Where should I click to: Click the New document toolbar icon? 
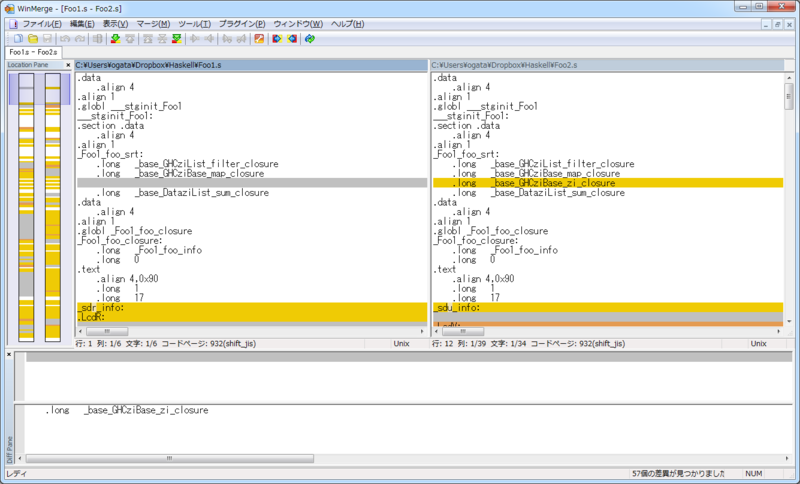[x=18, y=39]
